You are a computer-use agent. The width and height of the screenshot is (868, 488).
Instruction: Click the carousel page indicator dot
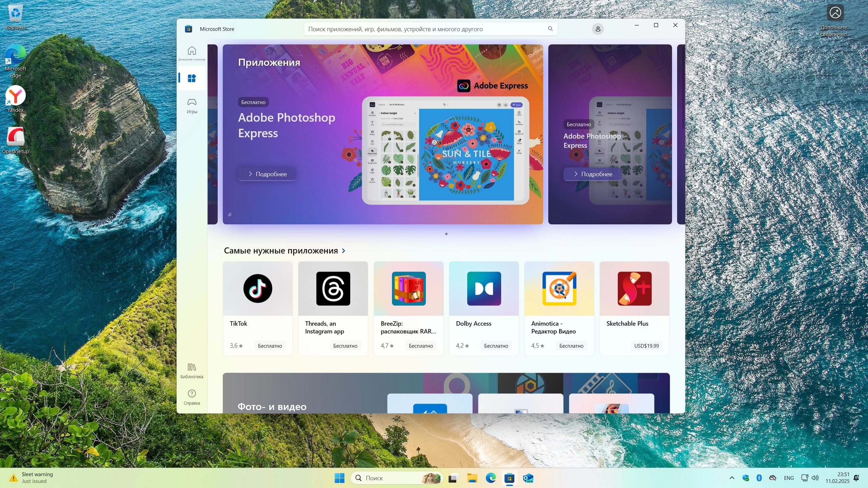tap(446, 234)
